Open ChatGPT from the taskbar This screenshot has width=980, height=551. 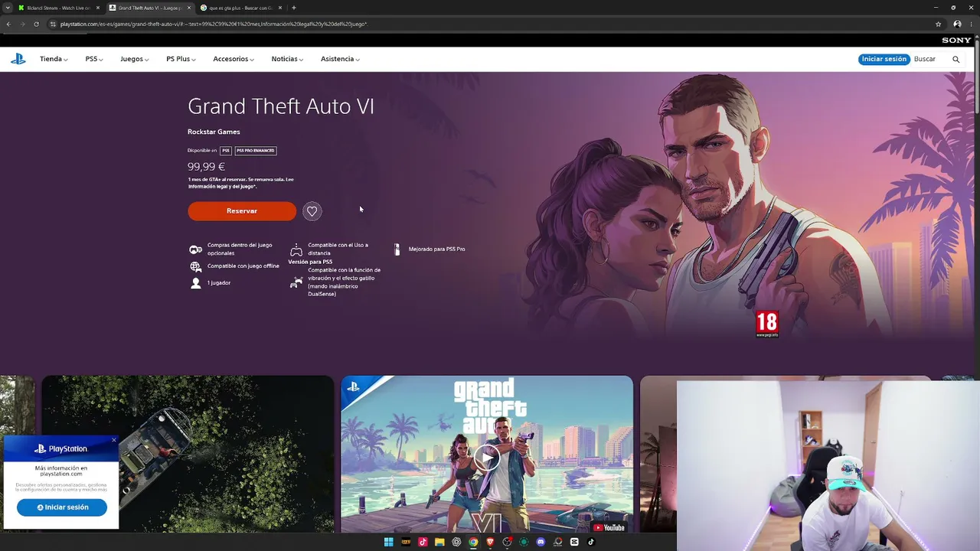pos(456,542)
